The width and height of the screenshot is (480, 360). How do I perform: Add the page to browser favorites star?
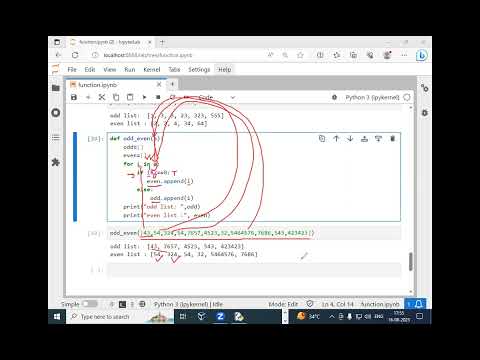click(x=300, y=55)
